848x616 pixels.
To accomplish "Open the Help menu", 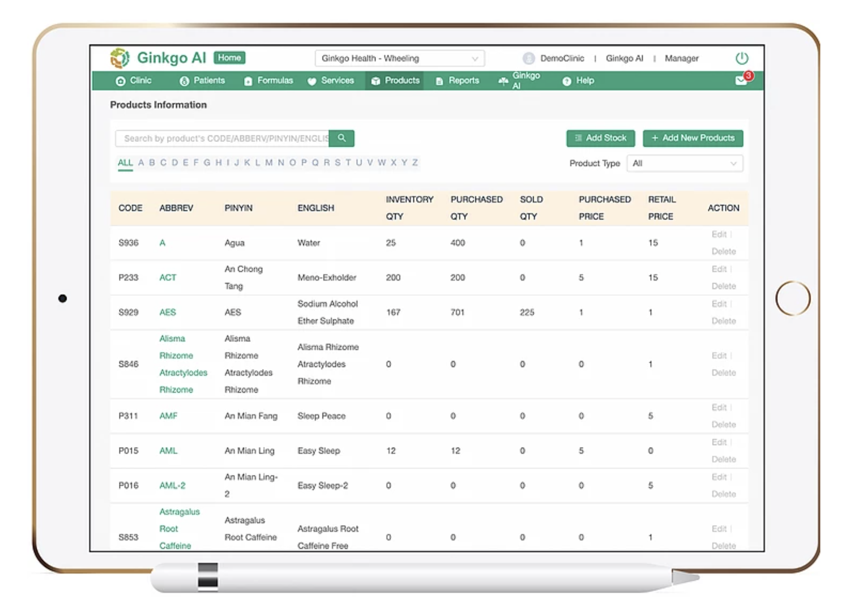I will [x=578, y=80].
